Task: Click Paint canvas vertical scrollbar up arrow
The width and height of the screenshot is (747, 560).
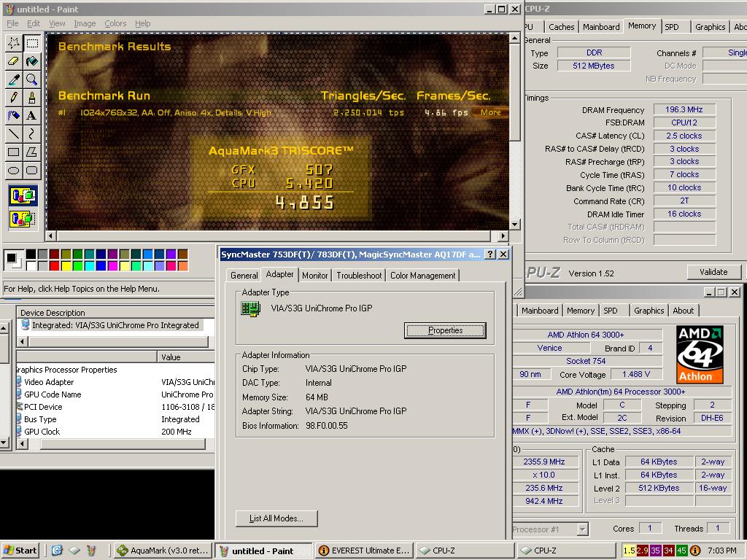Action: pyautogui.click(x=514, y=39)
